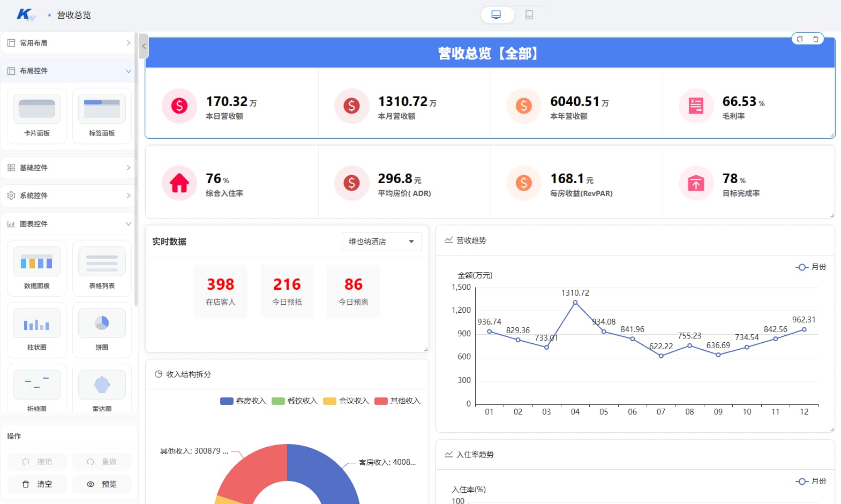Toggle the 其他收入 legend swatch
The image size is (841, 504).
point(381,401)
